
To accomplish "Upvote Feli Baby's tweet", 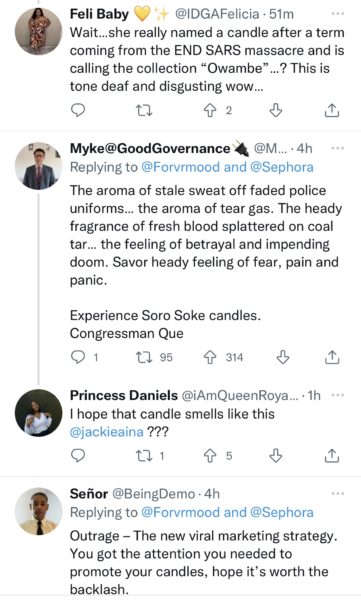I will click(209, 111).
